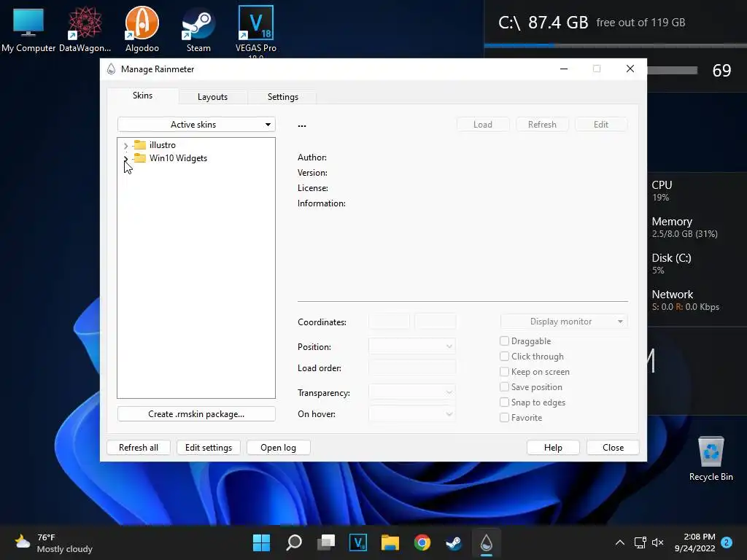The image size is (747, 560).
Task: Open the Position dropdown
Action: (412, 346)
